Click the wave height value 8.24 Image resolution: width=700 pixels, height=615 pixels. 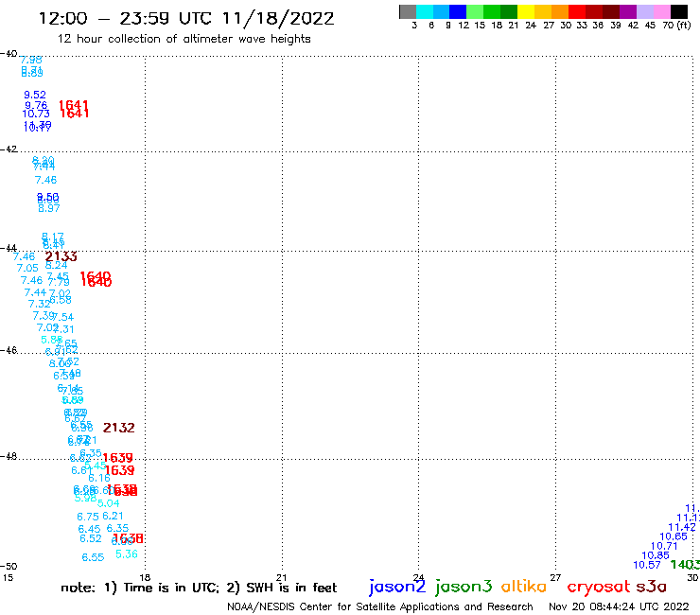point(56,265)
